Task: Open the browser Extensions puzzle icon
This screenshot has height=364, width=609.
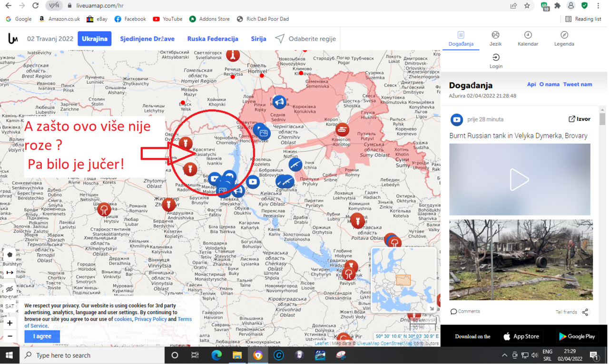Action: 558,6
